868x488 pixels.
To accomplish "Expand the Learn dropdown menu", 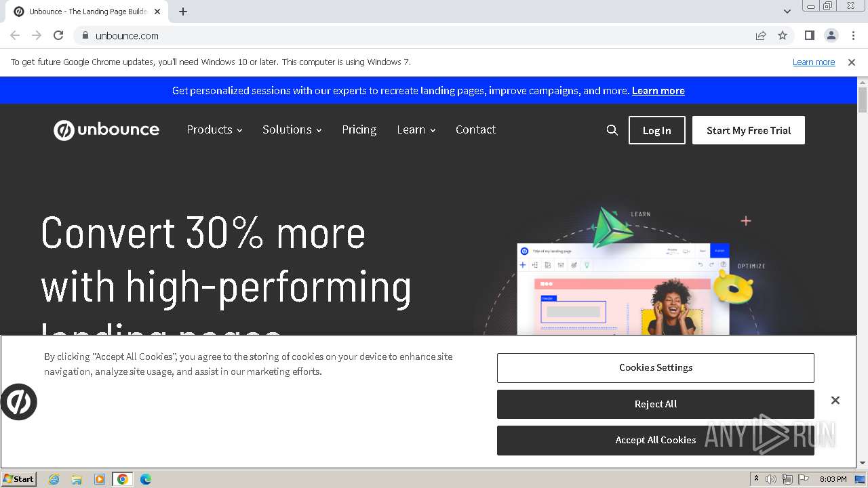I will pos(416,129).
